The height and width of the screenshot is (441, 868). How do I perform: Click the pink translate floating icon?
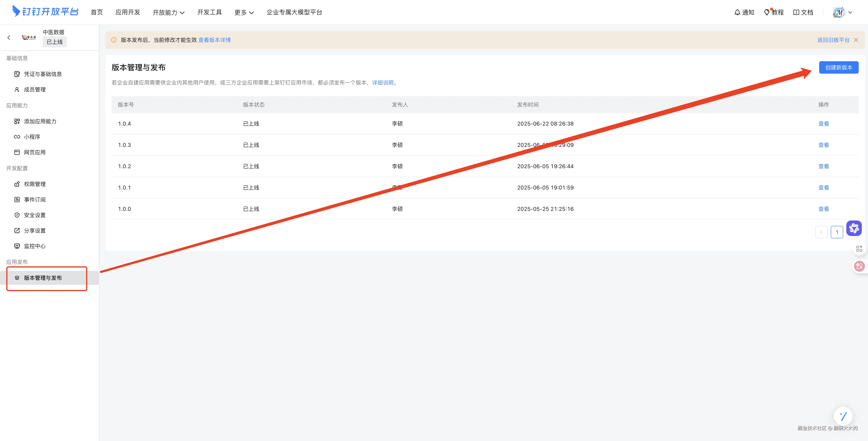(859, 266)
